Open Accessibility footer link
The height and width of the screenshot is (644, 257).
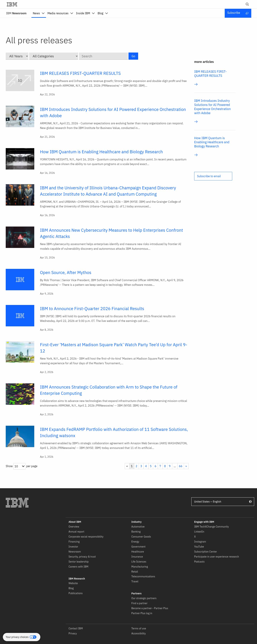coord(138,633)
